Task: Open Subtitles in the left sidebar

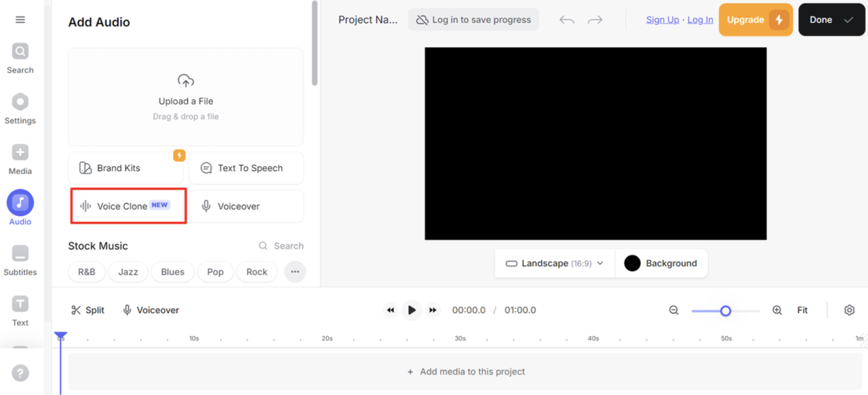Action: 20,261
